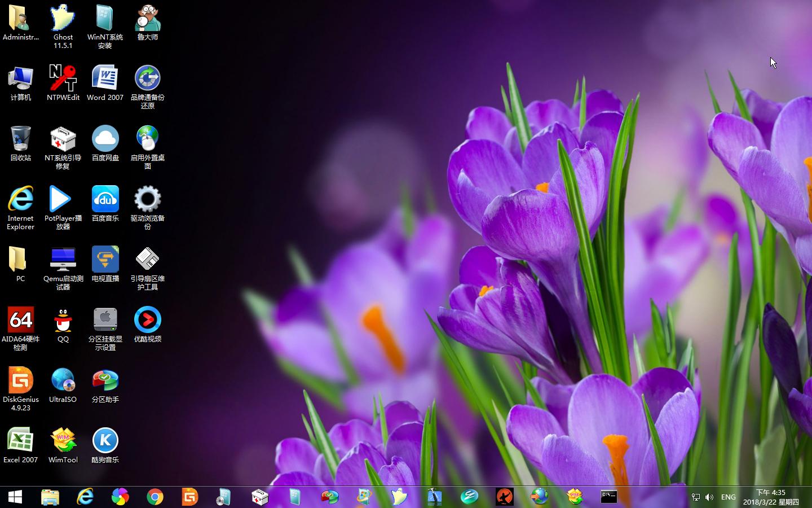Open 启用外置桌面 desktop shortcut
Viewport: 812px width, 508px height.
148,147
